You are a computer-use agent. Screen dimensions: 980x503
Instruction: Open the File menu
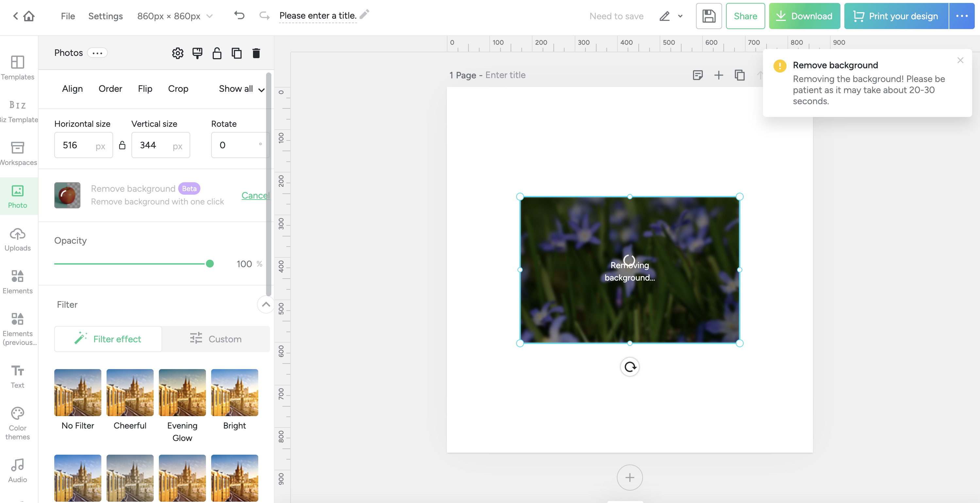tap(68, 16)
